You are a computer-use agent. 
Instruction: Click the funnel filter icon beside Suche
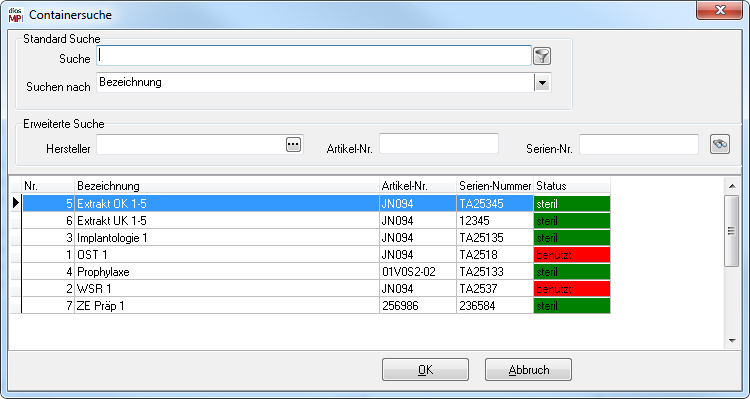pyautogui.click(x=542, y=56)
